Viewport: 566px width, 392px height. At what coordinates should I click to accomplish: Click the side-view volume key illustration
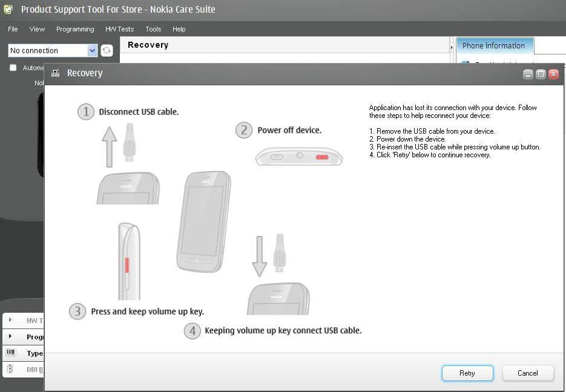point(129,261)
